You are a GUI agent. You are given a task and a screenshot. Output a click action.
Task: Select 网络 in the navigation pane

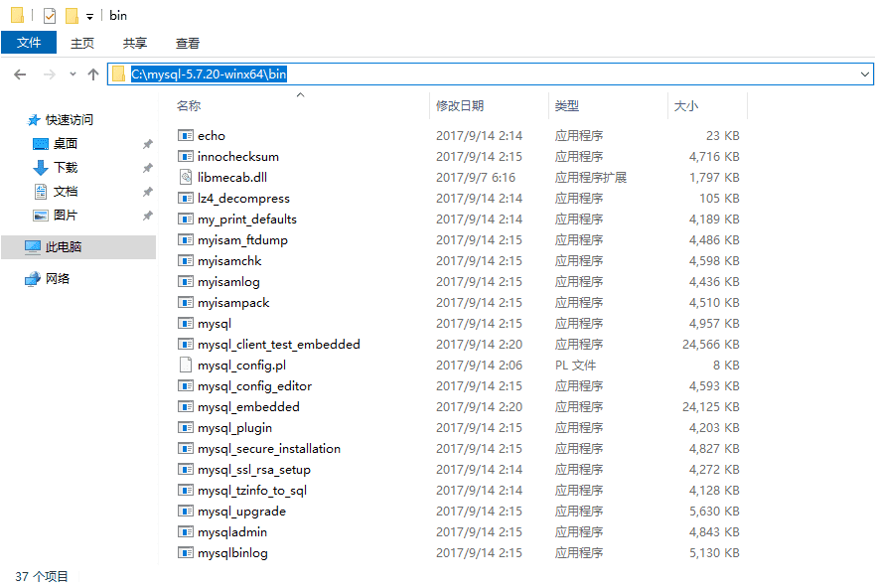pos(58,278)
